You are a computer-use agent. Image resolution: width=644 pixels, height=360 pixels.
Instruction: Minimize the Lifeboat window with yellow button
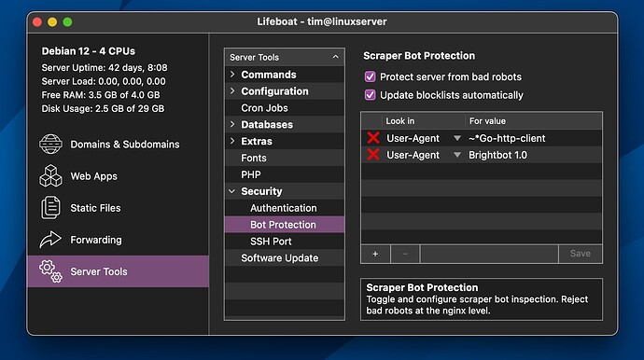[x=52, y=22]
